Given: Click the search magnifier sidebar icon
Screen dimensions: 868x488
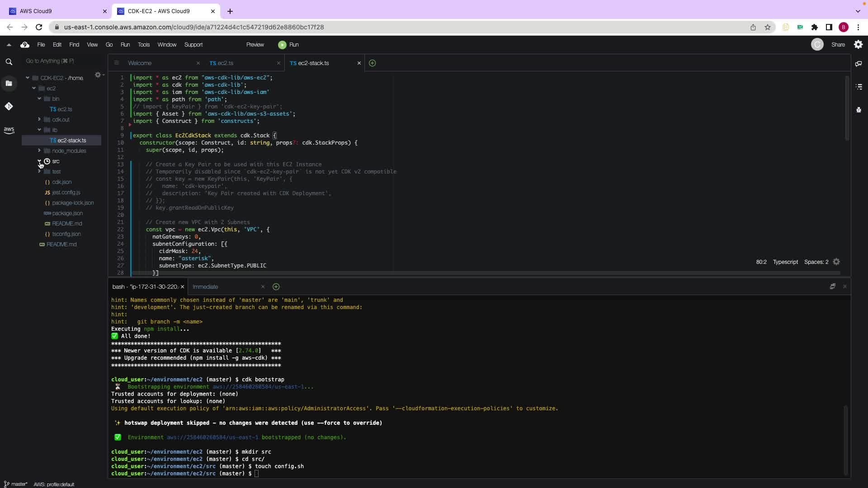Looking at the screenshot, I should [9, 62].
